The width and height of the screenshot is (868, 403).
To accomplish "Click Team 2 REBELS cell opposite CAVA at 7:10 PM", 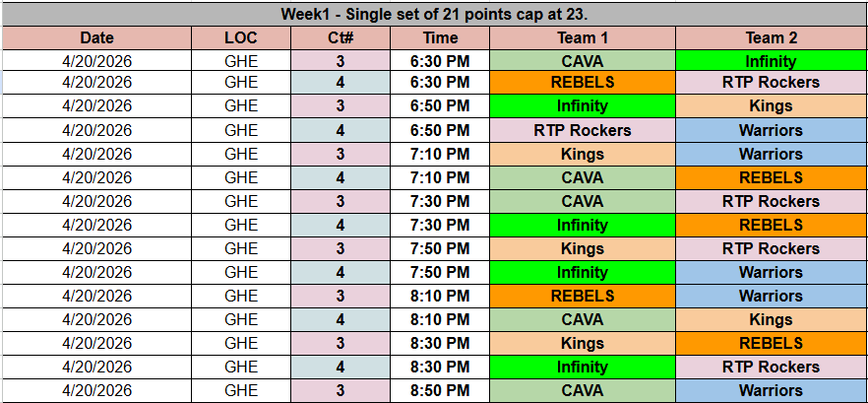I will click(x=771, y=177).
